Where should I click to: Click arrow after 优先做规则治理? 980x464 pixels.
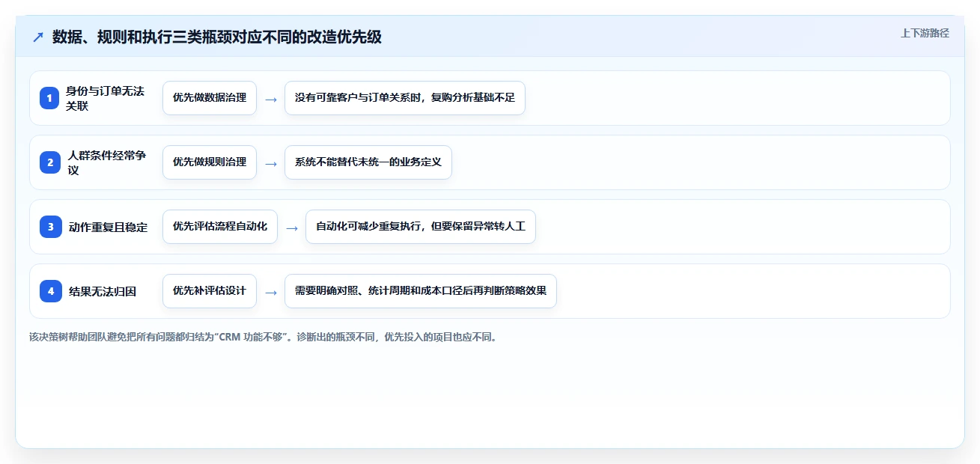click(x=271, y=163)
